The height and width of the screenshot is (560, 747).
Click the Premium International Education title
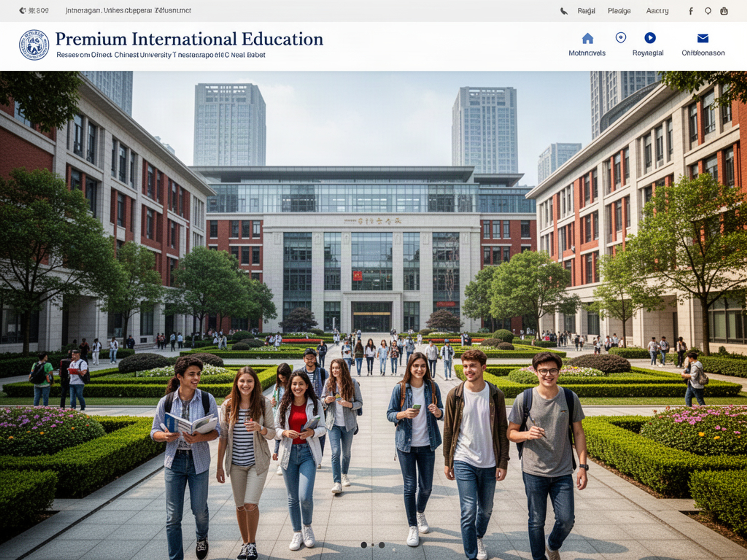tap(189, 39)
